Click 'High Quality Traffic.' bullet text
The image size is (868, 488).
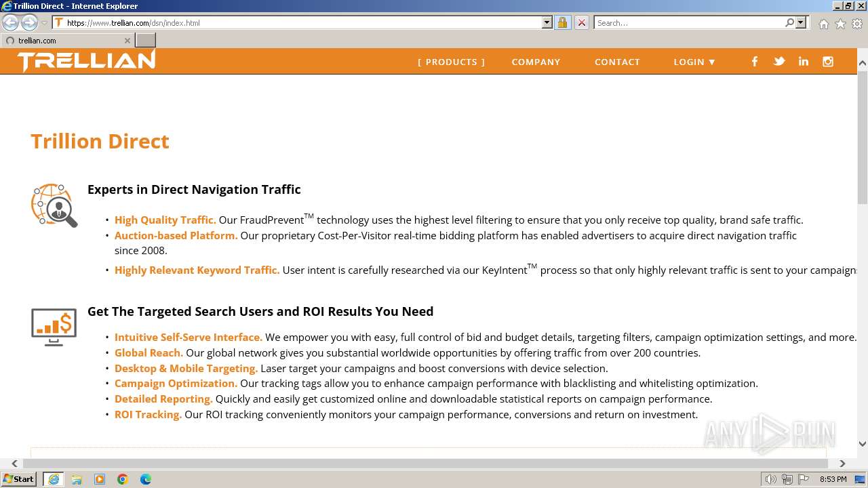165,220
